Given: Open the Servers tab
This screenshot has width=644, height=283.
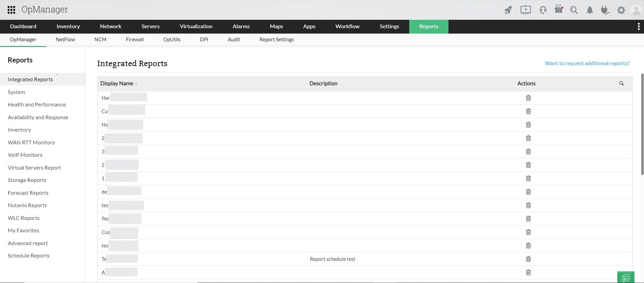Looking at the screenshot, I should pos(151,27).
